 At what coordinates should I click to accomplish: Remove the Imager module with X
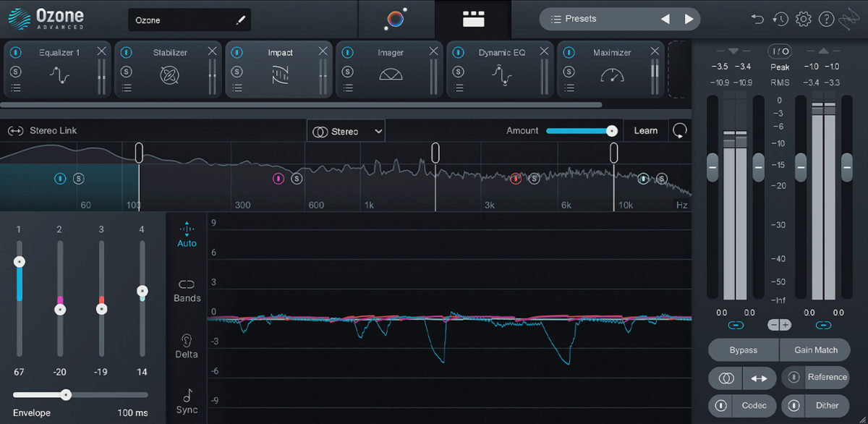[433, 51]
